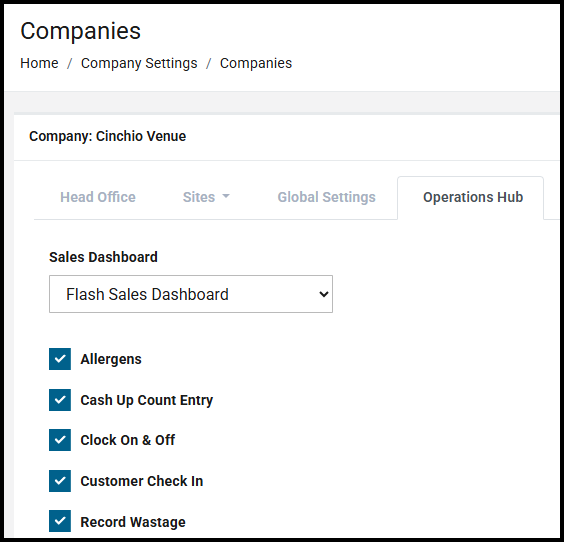
Task: Click the Allergens label text
Action: pyautogui.click(x=111, y=359)
